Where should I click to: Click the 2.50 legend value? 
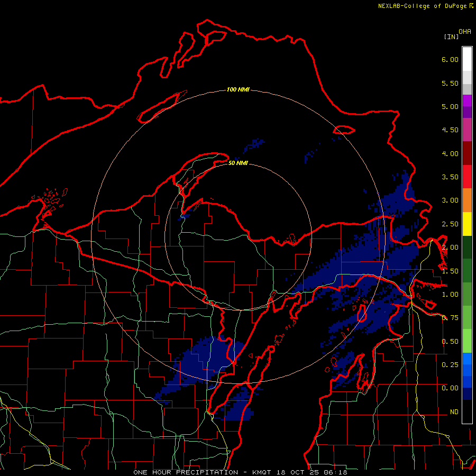pos(450,224)
